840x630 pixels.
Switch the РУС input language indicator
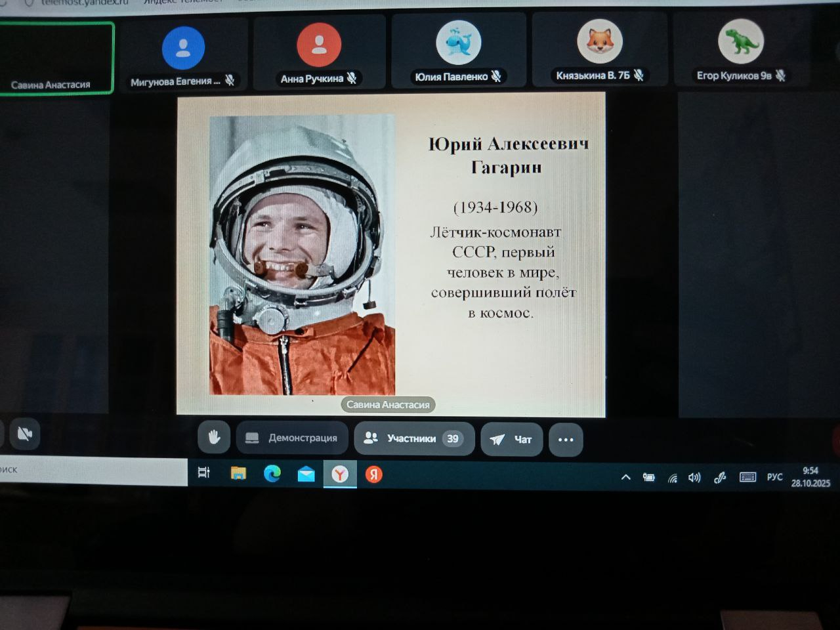pyautogui.click(x=774, y=477)
